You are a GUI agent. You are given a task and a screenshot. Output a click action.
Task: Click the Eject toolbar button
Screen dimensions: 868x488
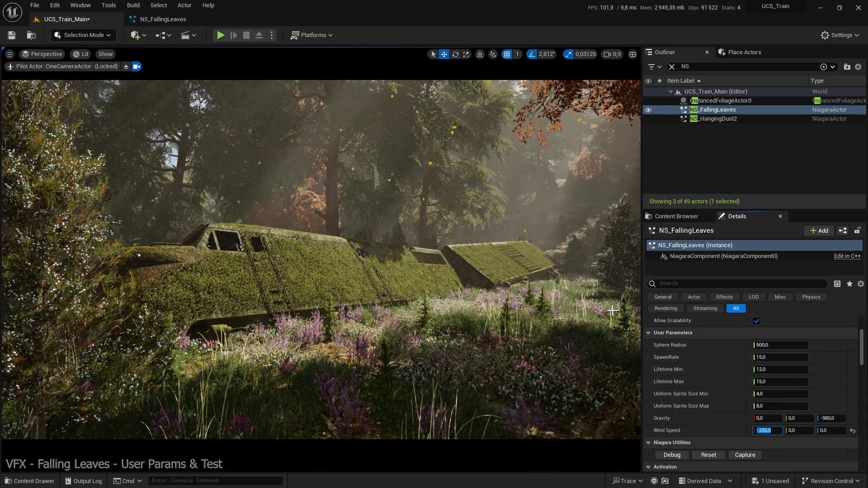(x=259, y=35)
